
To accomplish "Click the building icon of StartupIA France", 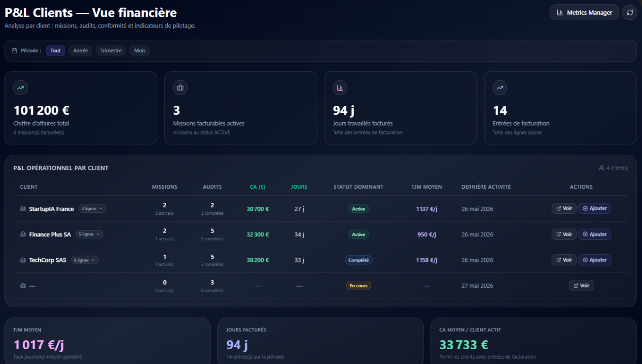I will click(23, 209).
